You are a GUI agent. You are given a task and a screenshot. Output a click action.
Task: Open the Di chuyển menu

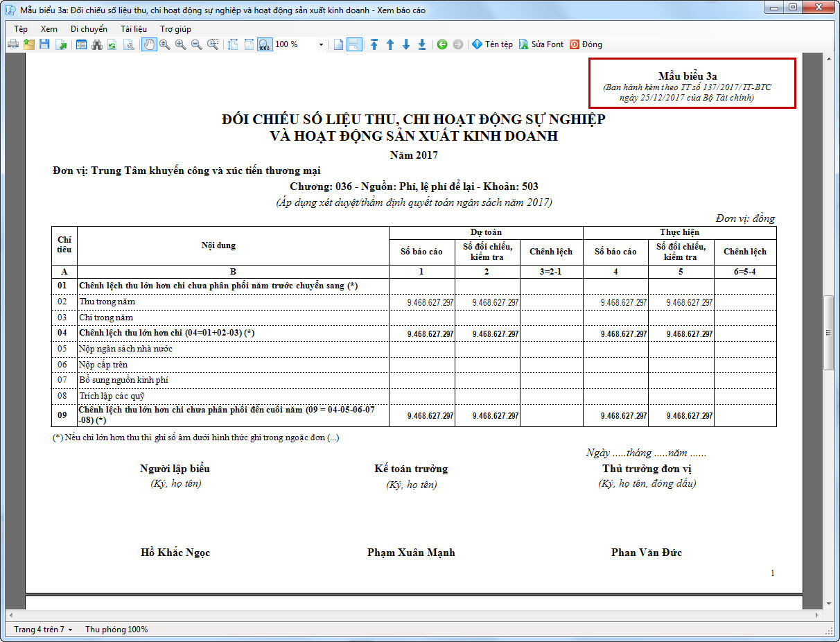coord(89,29)
